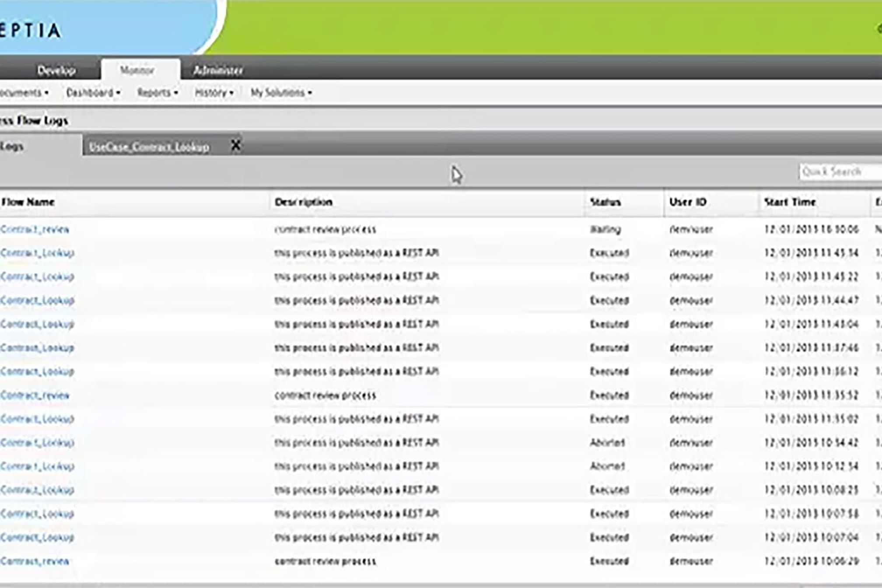Sort by Start Time column header
882x588 pixels.
[790, 202]
